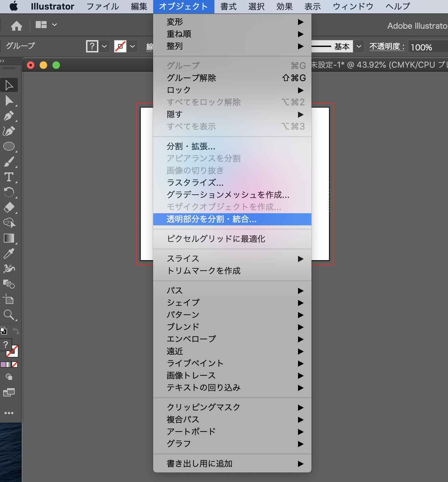Switch the drawing mode icon
Viewport: 448px width, 482px height.
(9, 377)
